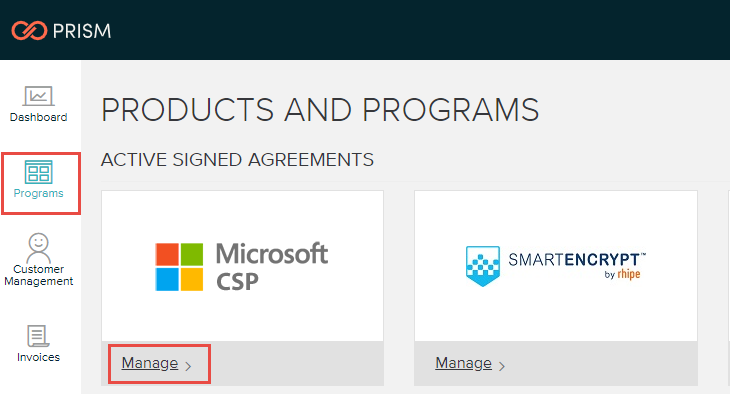Go to Dashboard menu label
This screenshot has width=730, height=394.
pos(39,117)
